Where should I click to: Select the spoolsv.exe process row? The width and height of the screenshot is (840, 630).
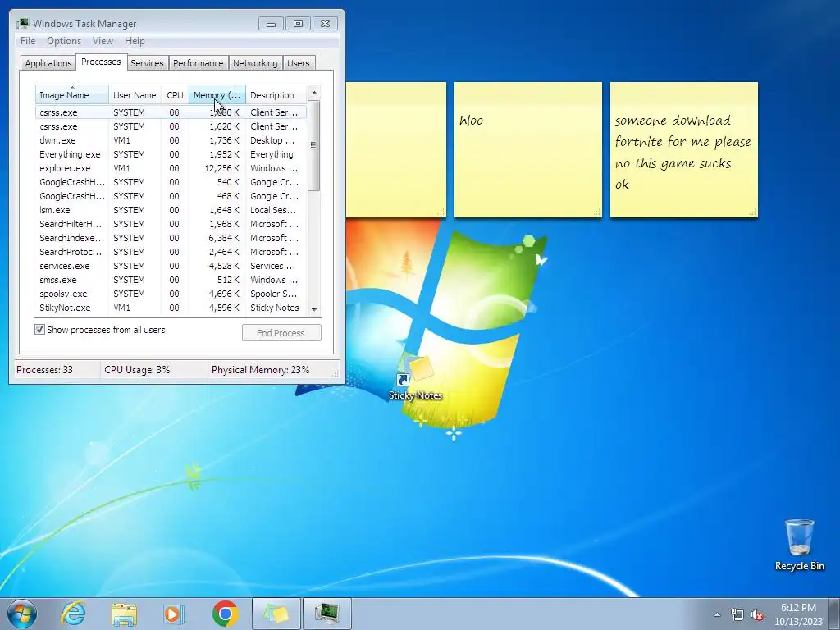click(171, 294)
